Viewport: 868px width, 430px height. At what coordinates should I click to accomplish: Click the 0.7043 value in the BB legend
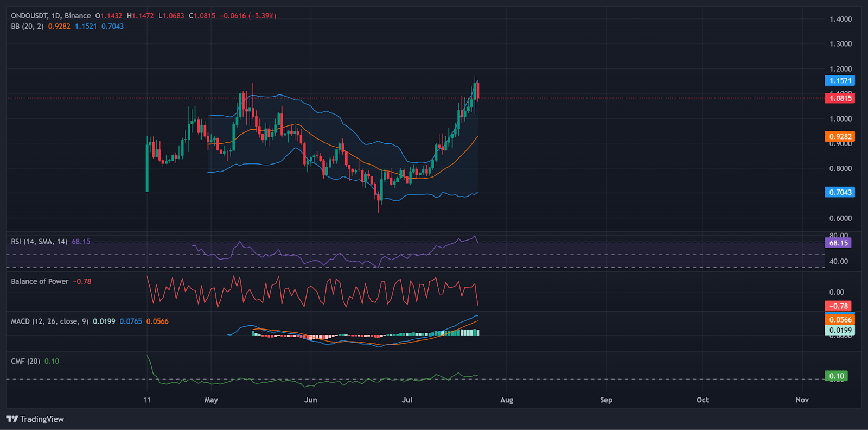[112, 26]
